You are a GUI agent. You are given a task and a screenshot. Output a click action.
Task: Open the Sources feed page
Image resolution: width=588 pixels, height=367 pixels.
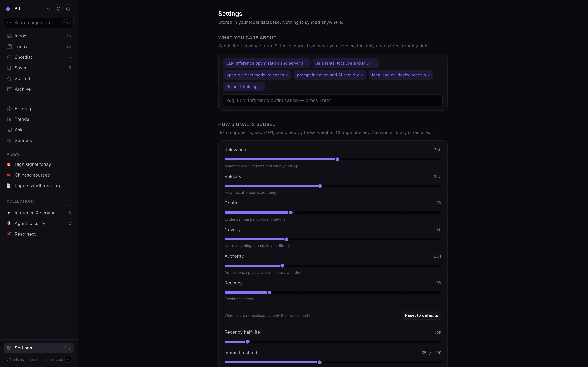[39, 141]
